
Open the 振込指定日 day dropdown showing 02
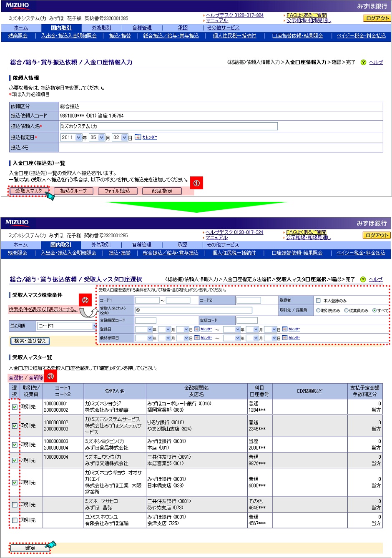click(x=120, y=137)
